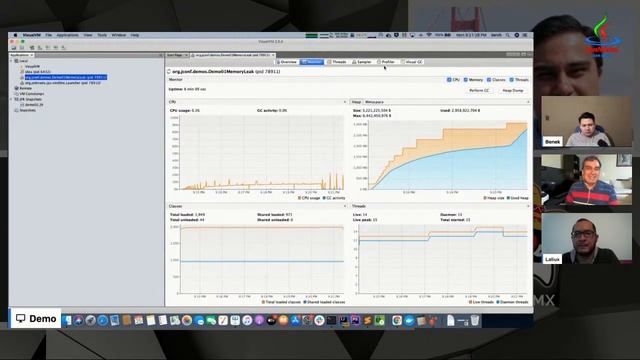Toggle the CPU usage legend checkbox
Image resolution: width=640 pixels, height=360 pixels.
pyautogui.click(x=299, y=198)
